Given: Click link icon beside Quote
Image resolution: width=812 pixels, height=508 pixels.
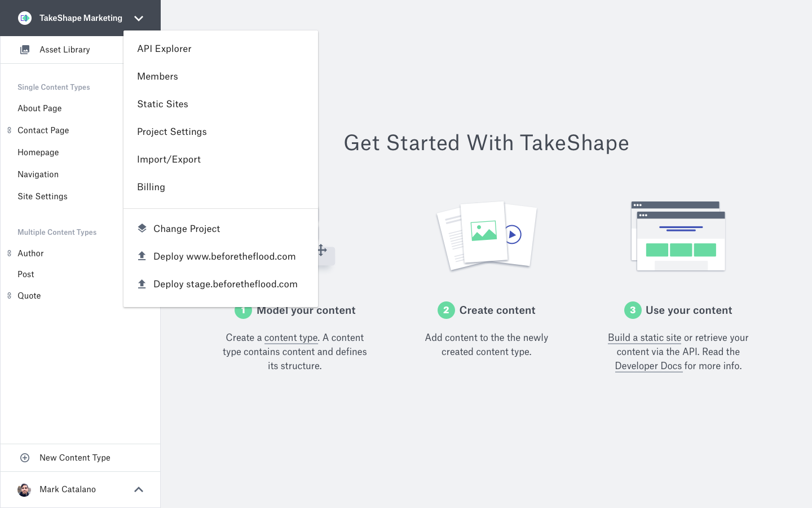Looking at the screenshot, I should point(9,296).
